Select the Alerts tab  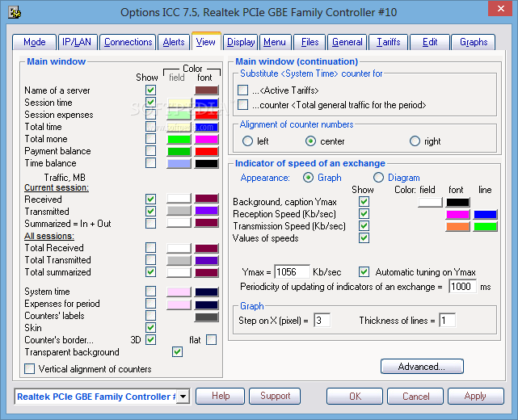click(174, 42)
